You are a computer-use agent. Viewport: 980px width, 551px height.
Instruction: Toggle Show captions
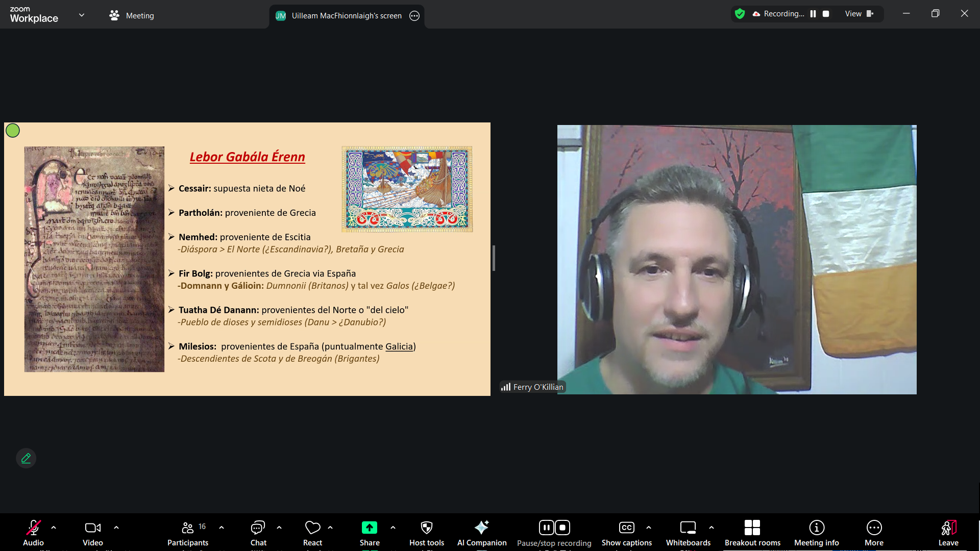(626, 532)
